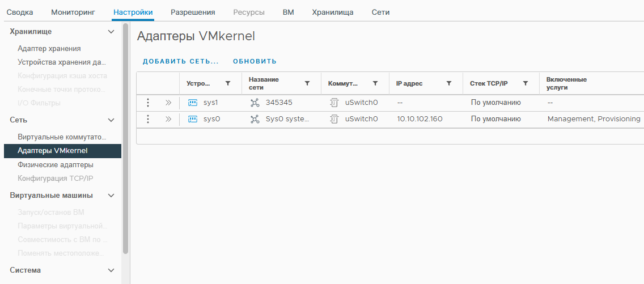The width and height of the screenshot is (644, 284).
Task: Click the sys1 VMkernel adapter icon
Action: (193, 103)
